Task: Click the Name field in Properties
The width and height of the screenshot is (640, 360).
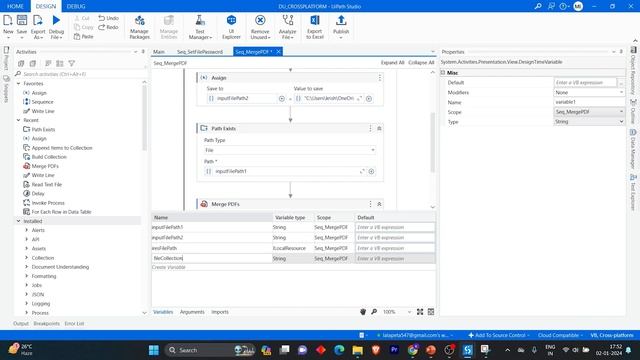Action: tap(589, 102)
